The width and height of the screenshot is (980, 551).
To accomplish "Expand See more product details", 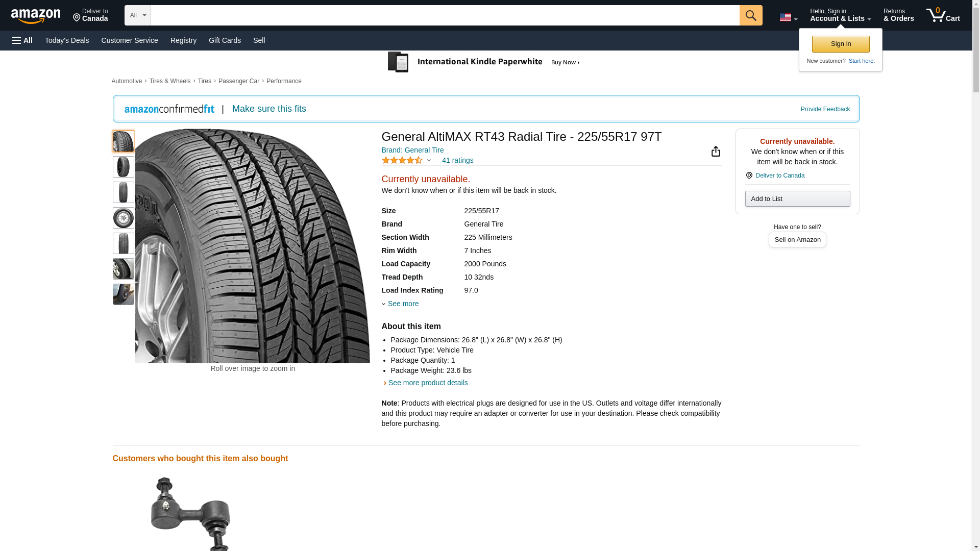I will click(427, 383).
